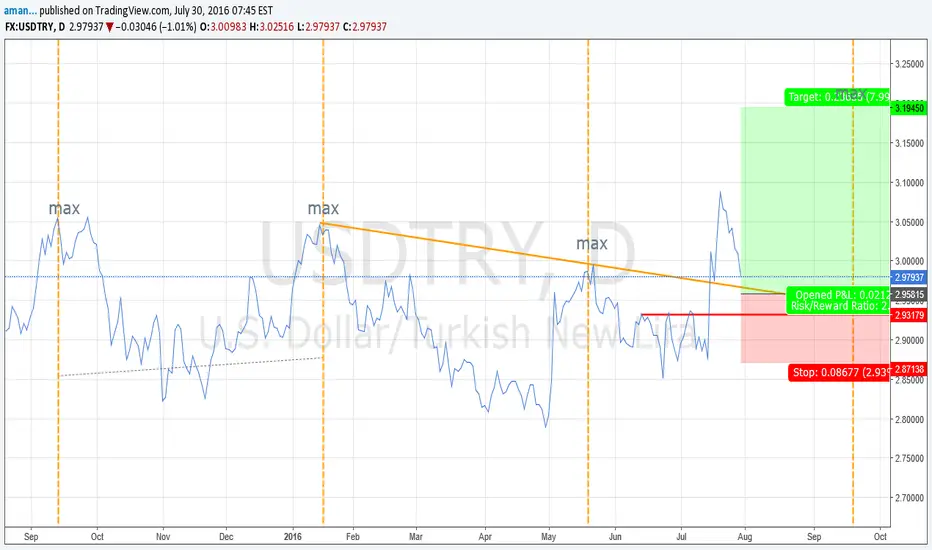Click the "published on TradingView.com" date text
Screen dimensions: 932x550
click(156, 10)
